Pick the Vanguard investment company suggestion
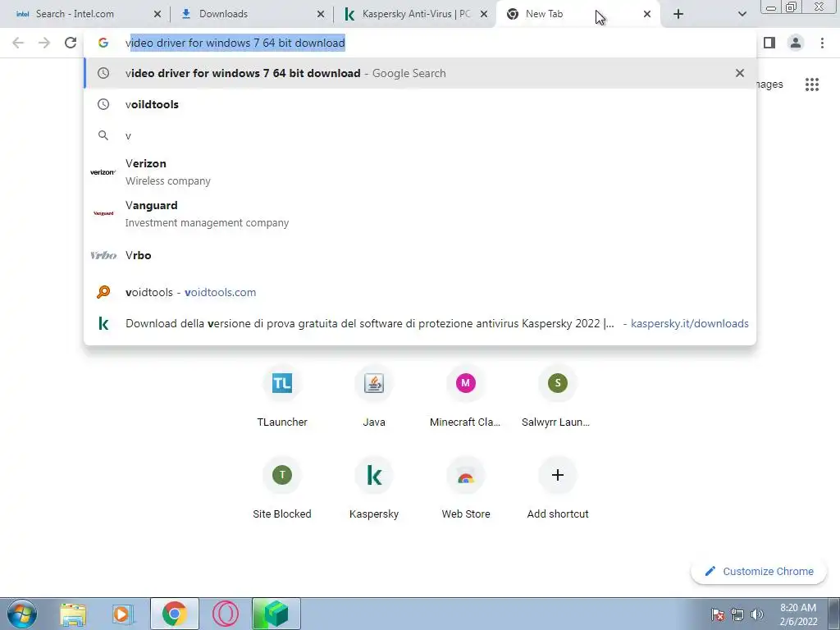The height and width of the screenshot is (630, 840). [x=420, y=214]
